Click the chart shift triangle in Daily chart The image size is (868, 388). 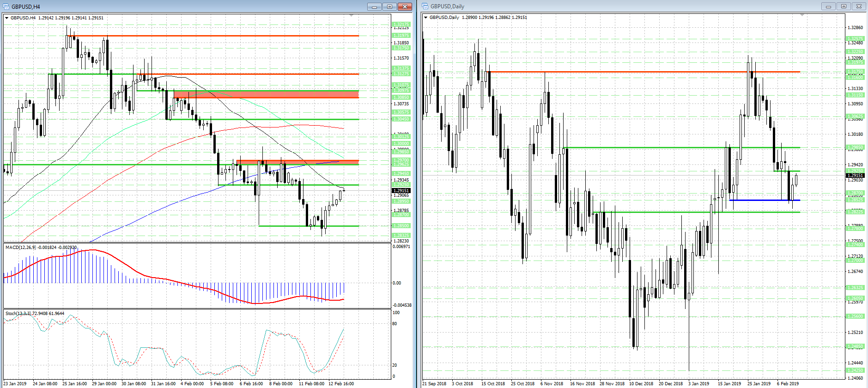click(802, 15)
